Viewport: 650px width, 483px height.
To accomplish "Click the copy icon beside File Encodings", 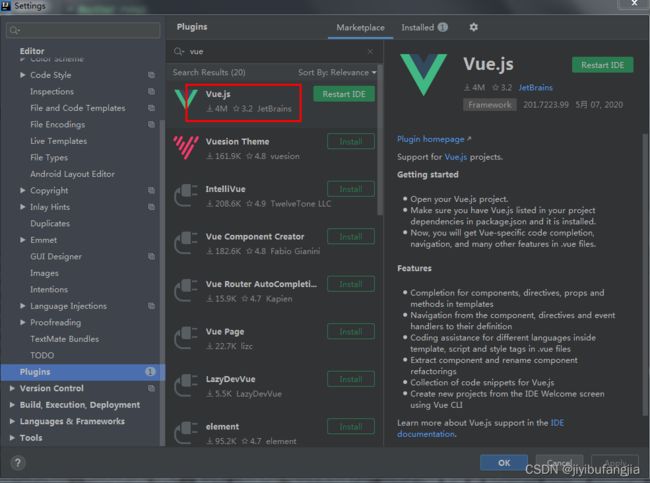I will pos(151,124).
